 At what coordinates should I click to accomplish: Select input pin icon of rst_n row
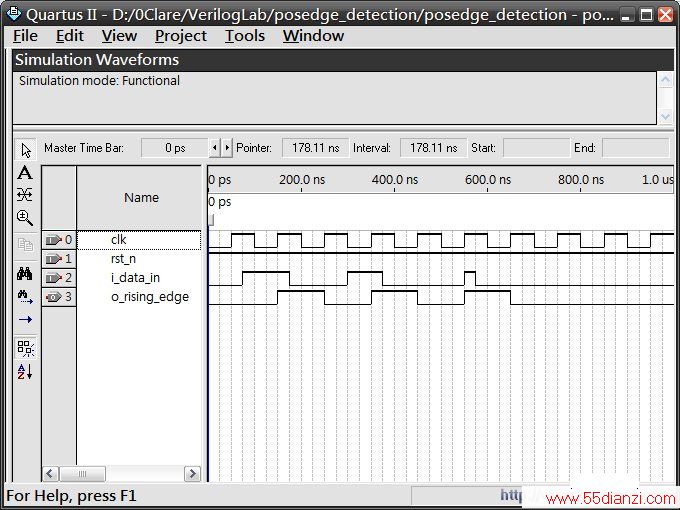click(54, 259)
